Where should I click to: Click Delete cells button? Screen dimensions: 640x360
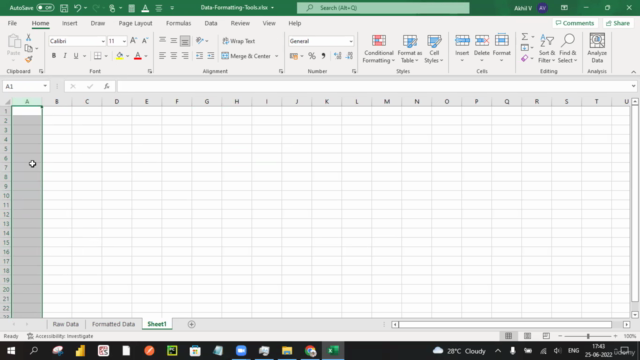482,49
